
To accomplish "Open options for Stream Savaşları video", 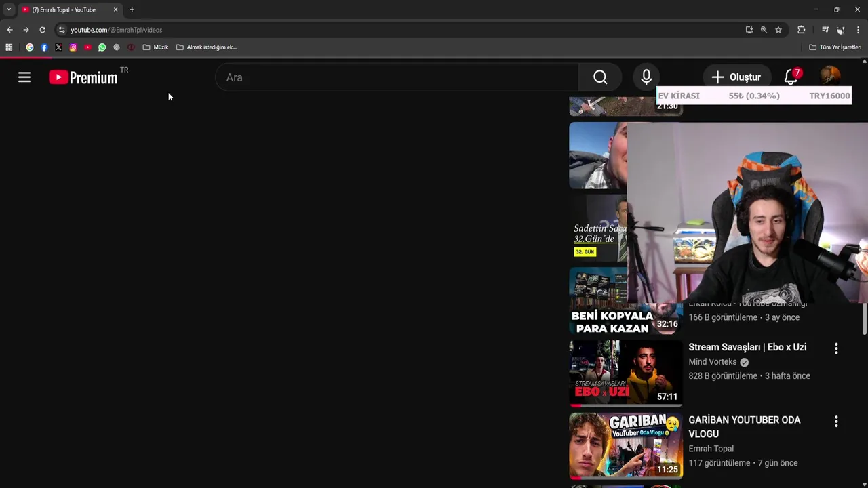I will pyautogui.click(x=836, y=348).
